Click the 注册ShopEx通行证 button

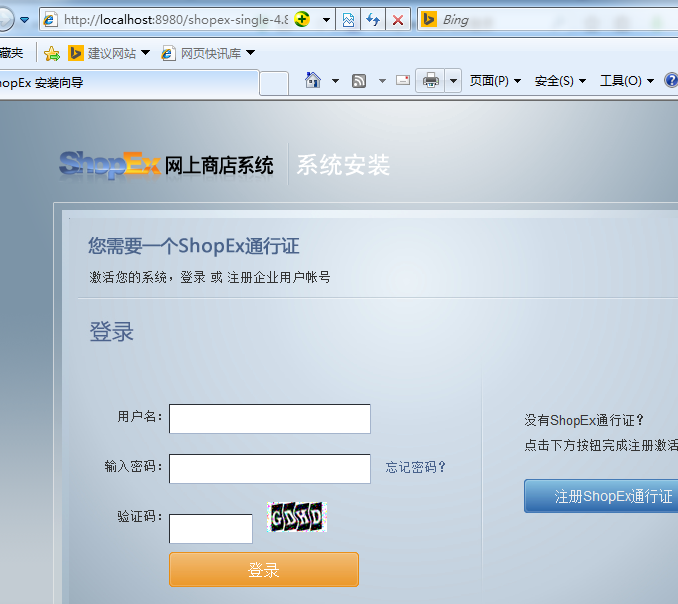point(601,496)
